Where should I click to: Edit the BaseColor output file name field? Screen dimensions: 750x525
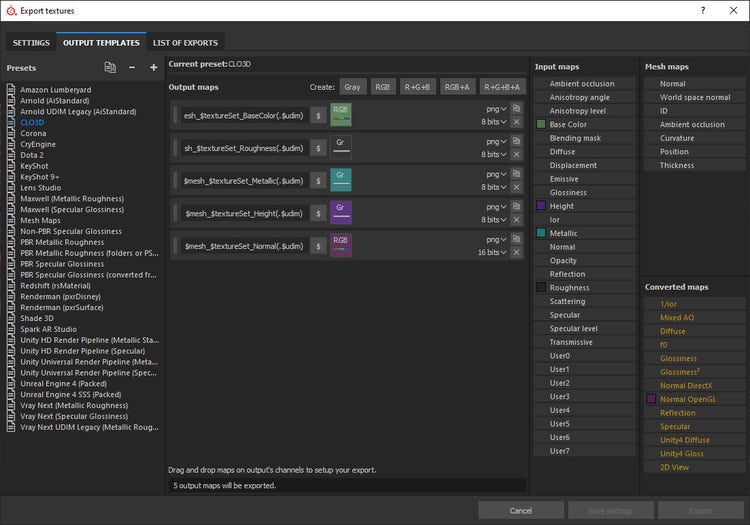point(244,115)
